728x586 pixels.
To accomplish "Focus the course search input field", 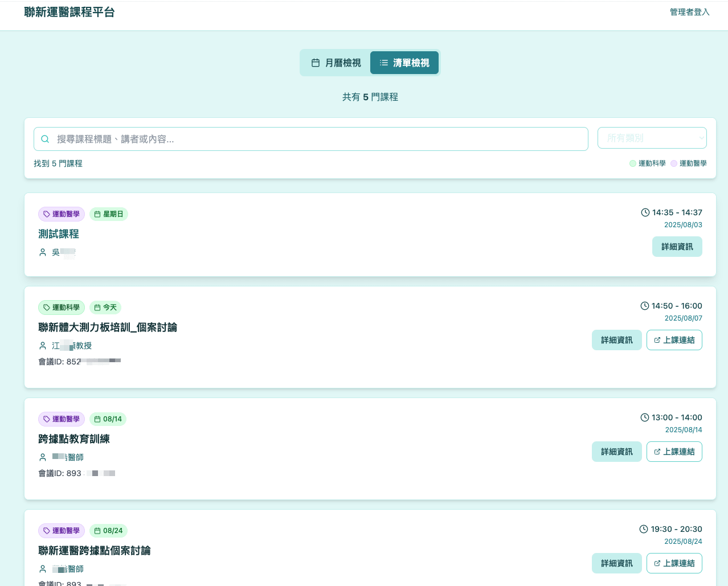I will [319, 139].
